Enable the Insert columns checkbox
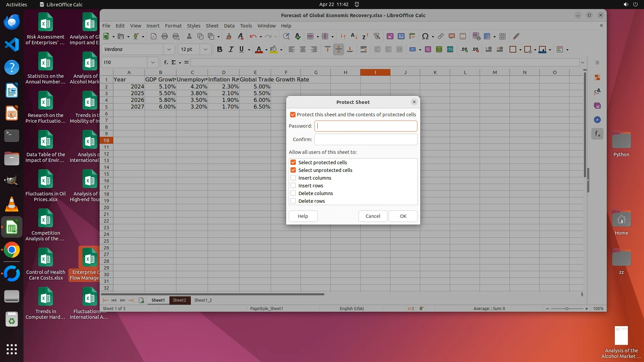Image resolution: width=644 pixels, height=362 pixels. 293,178
